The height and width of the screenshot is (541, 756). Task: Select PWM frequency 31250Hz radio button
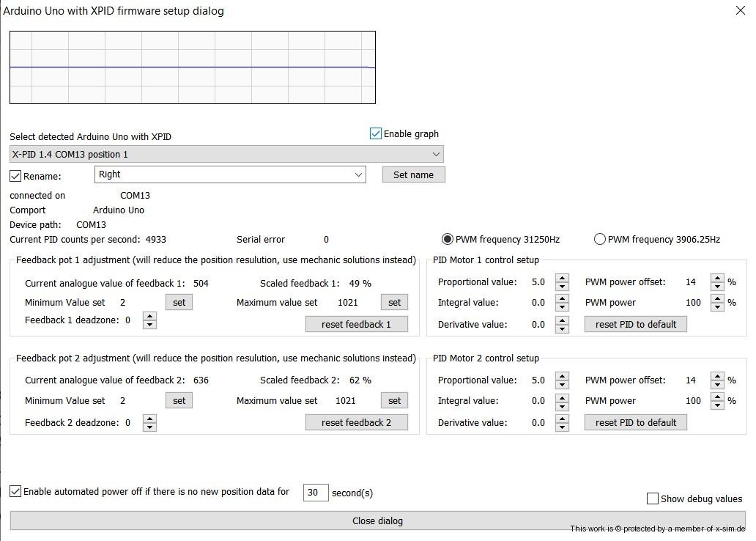447,239
